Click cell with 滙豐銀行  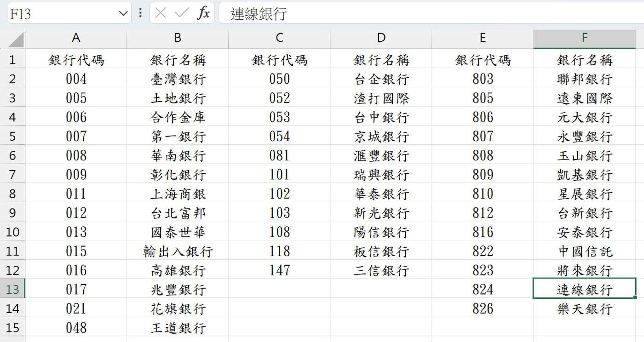381,155
